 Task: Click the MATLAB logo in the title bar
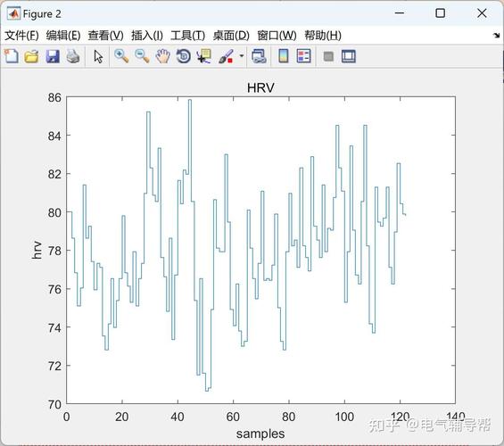13,13
